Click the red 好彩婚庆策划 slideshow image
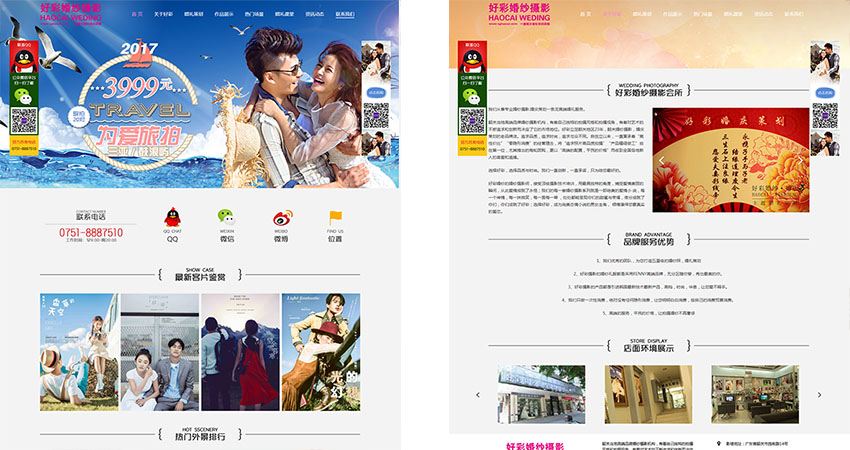850x450 pixels. [x=731, y=160]
